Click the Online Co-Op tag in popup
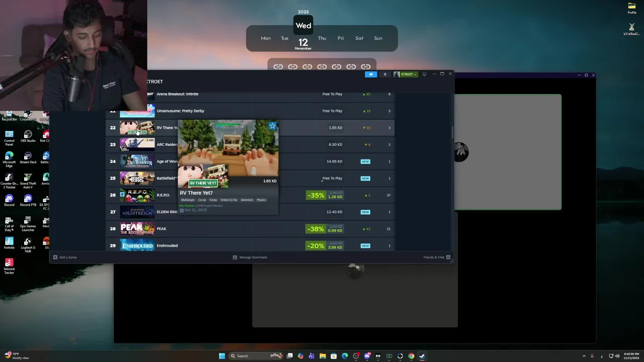644x362 pixels. pos(228,200)
